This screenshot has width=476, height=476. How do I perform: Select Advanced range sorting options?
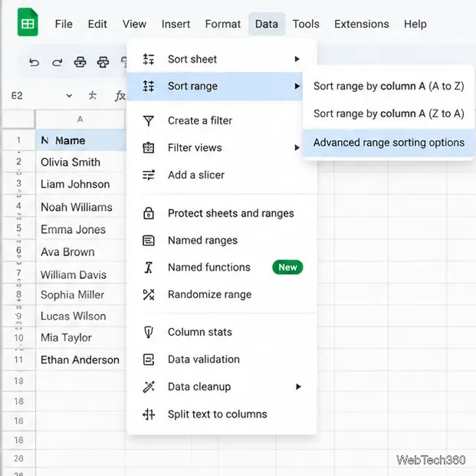[x=389, y=143]
